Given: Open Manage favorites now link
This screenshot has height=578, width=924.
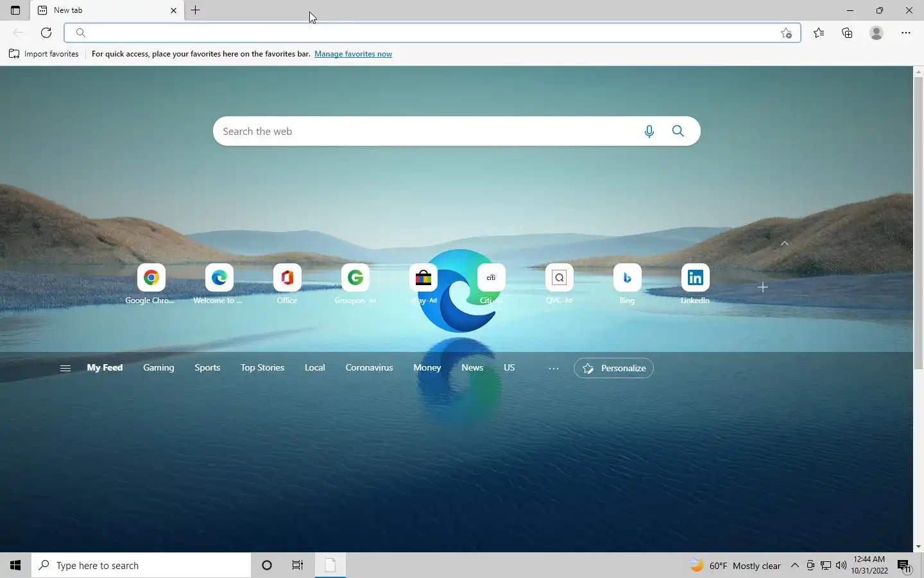Looking at the screenshot, I should coord(353,54).
